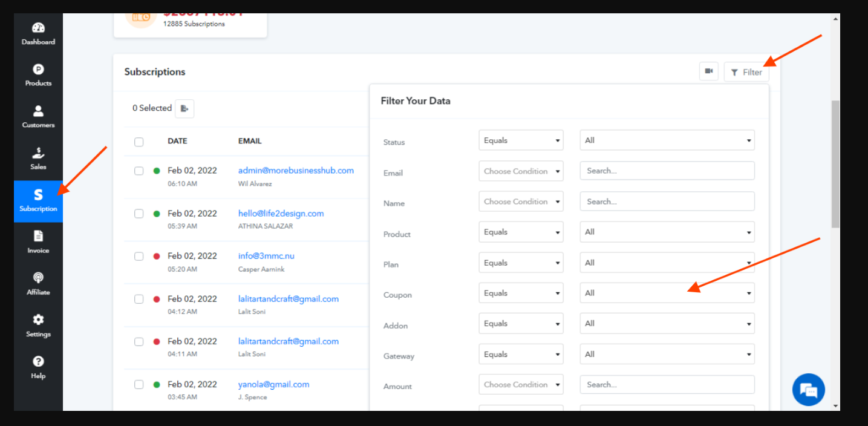Click the Name filter search field

667,202
